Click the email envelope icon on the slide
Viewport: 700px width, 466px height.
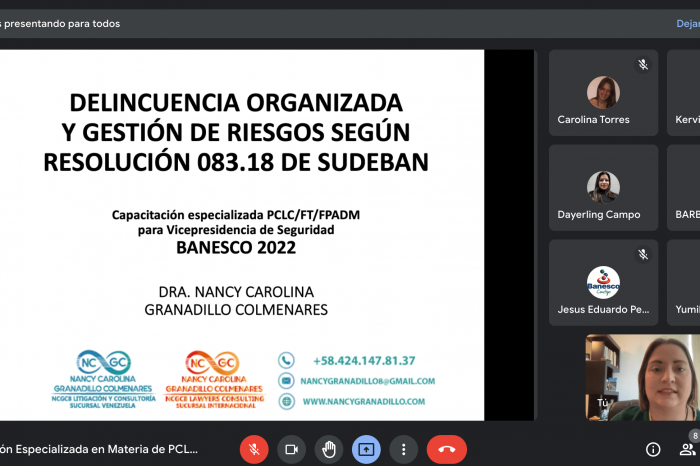(x=286, y=381)
